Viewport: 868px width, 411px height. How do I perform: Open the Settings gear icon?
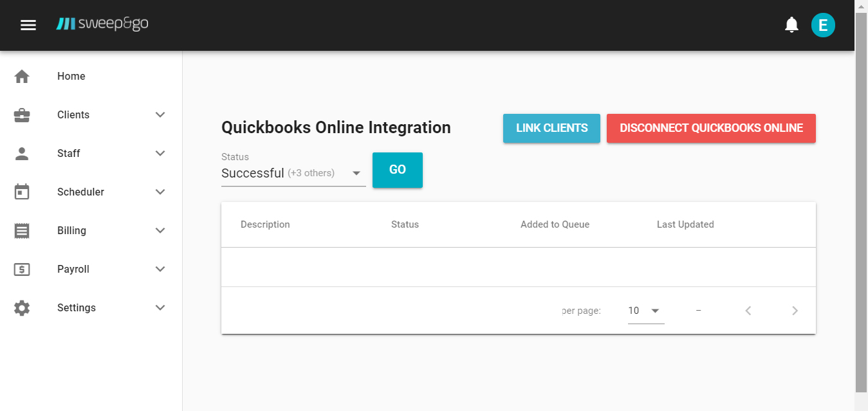(22, 307)
